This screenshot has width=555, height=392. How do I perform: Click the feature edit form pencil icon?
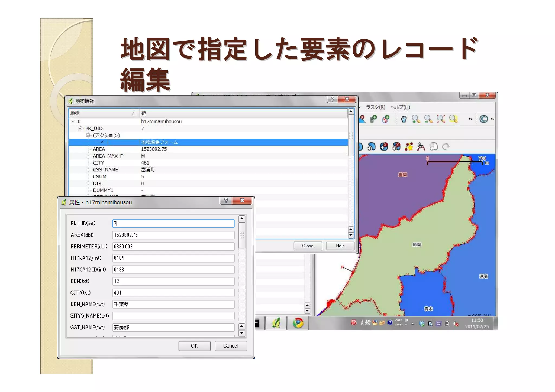coord(102,142)
